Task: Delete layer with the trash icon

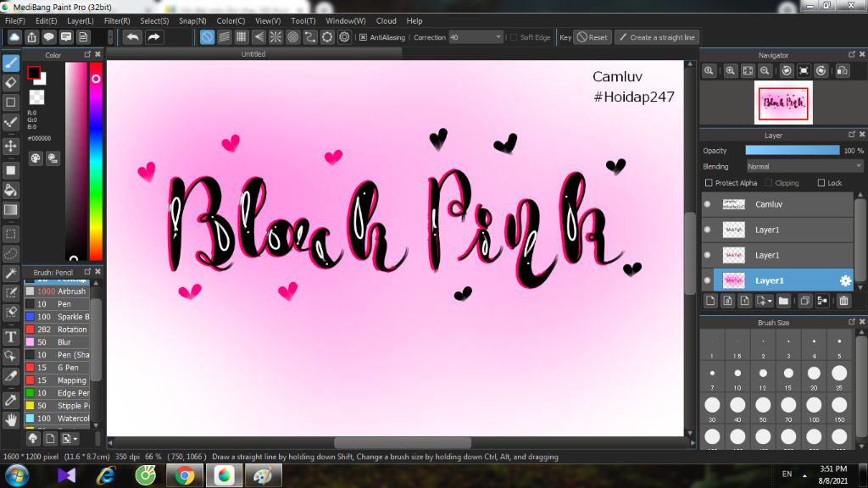Action: coord(843,301)
